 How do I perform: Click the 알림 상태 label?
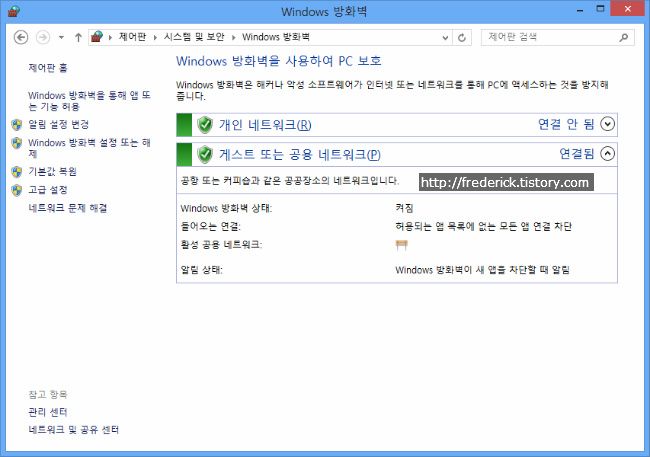201,270
